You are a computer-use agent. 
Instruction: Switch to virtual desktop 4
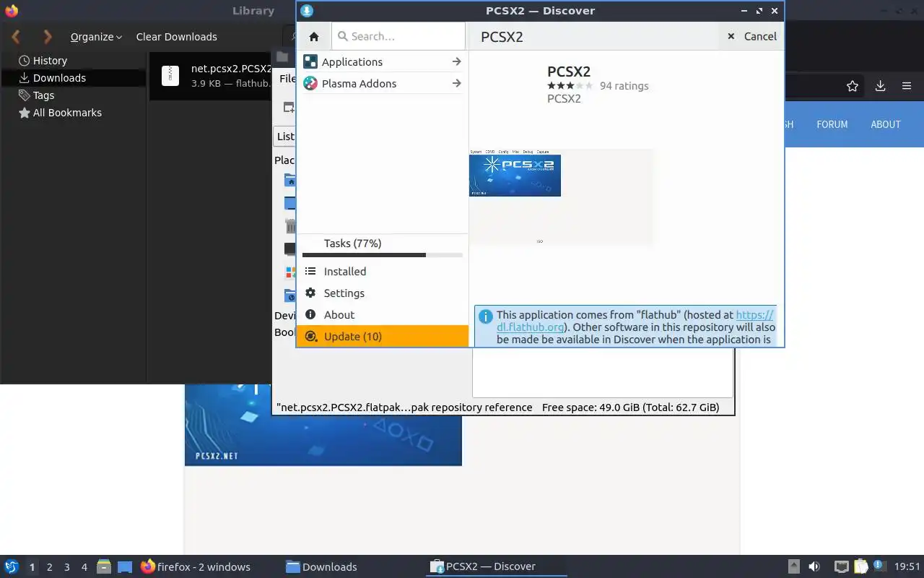tap(84, 567)
